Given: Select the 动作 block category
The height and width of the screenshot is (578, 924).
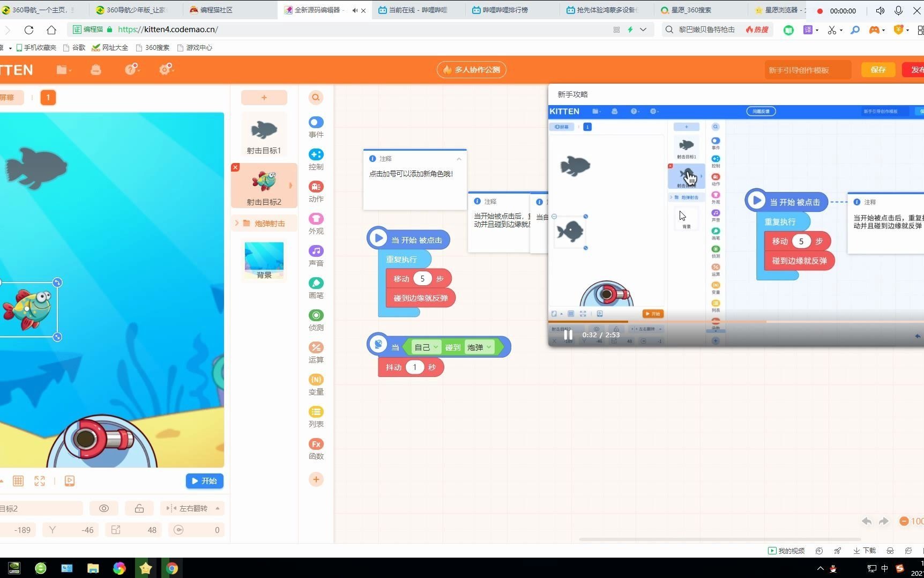Looking at the screenshot, I should (x=316, y=187).
